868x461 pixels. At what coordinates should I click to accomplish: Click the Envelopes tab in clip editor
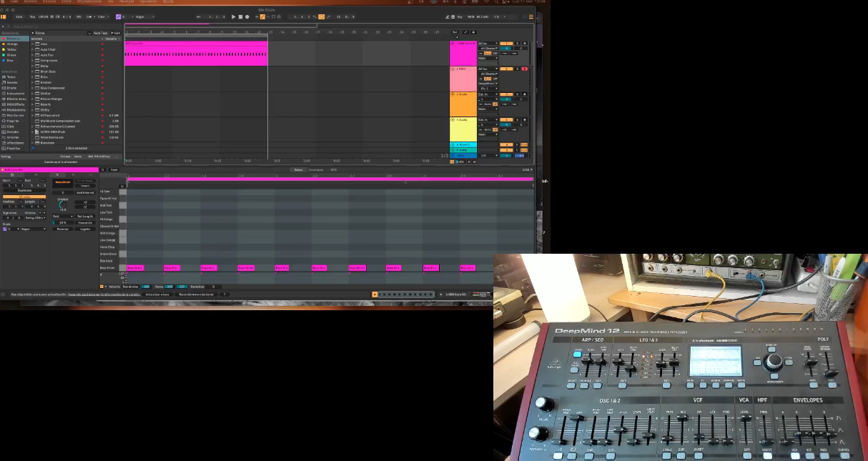315,169
